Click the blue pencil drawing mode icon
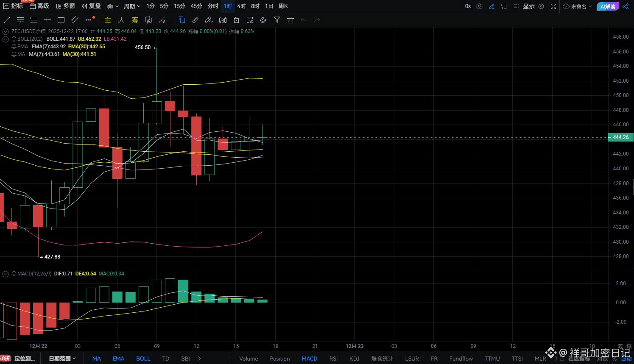This screenshot has height=364, width=634. (x=492, y=6)
